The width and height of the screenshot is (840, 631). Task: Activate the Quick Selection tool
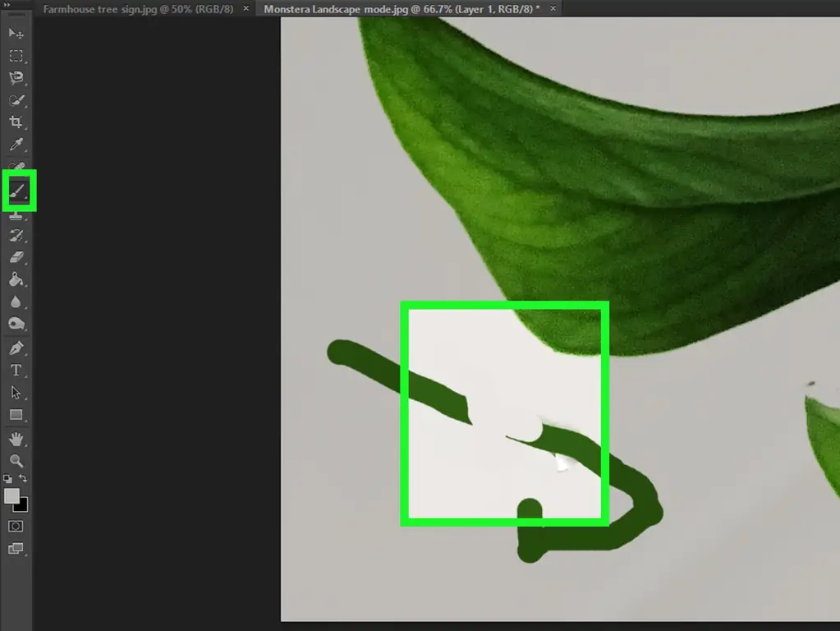(x=16, y=100)
